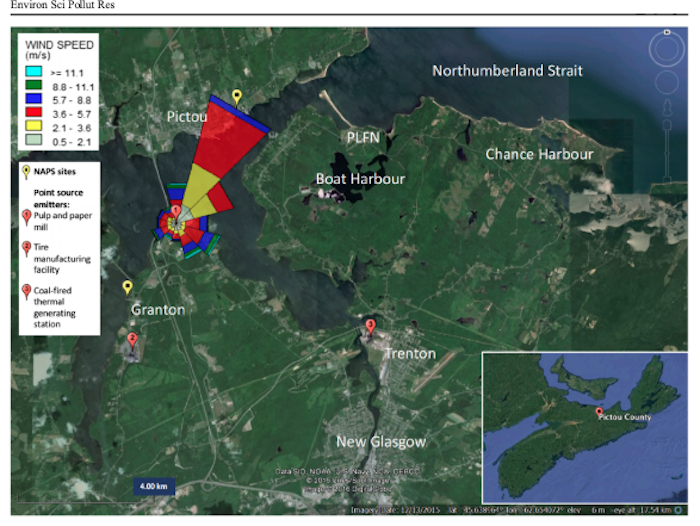Click the Pictou County pin in inset map
This screenshot has width=700, height=526.
tap(598, 412)
